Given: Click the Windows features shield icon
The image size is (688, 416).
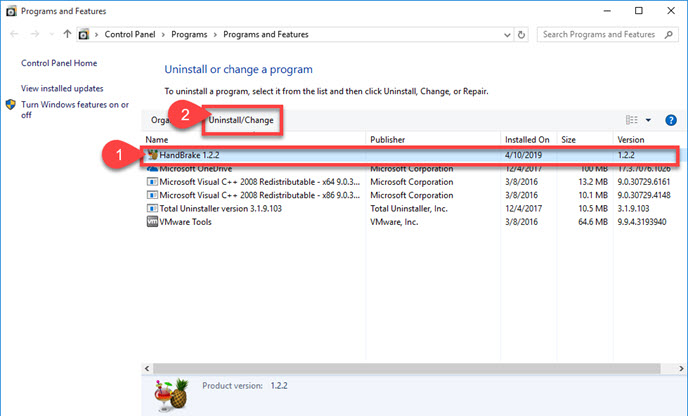Looking at the screenshot, I should pyautogui.click(x=11, y=105).
